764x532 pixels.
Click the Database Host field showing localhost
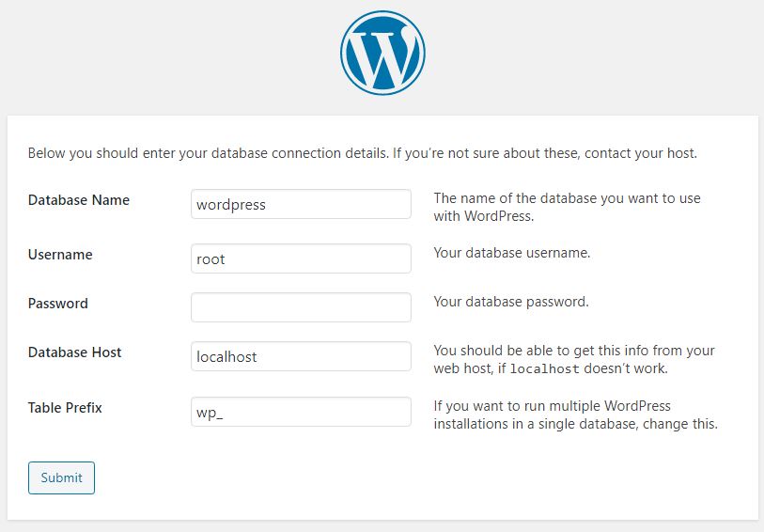[301, 356]
